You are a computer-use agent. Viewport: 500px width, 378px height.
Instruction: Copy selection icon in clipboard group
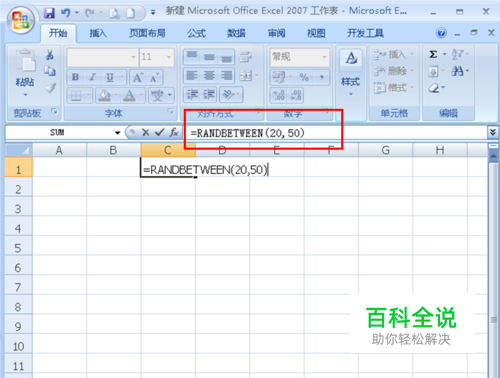pyautogui.click(x=50, y=71)
